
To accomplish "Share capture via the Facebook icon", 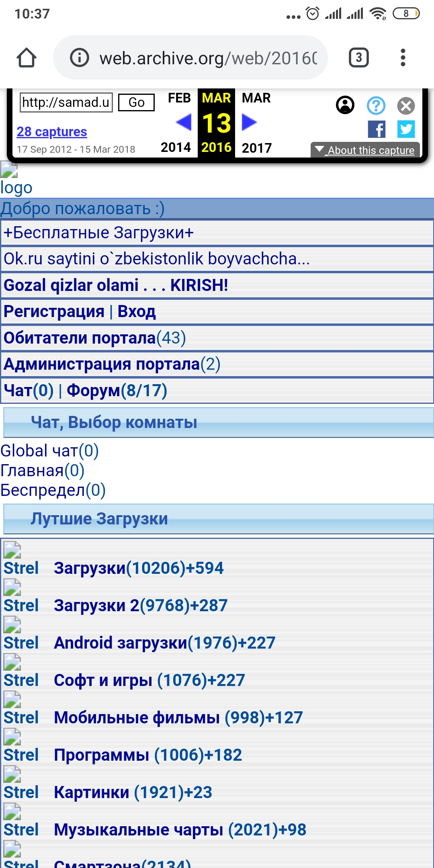I will point(377,129).
